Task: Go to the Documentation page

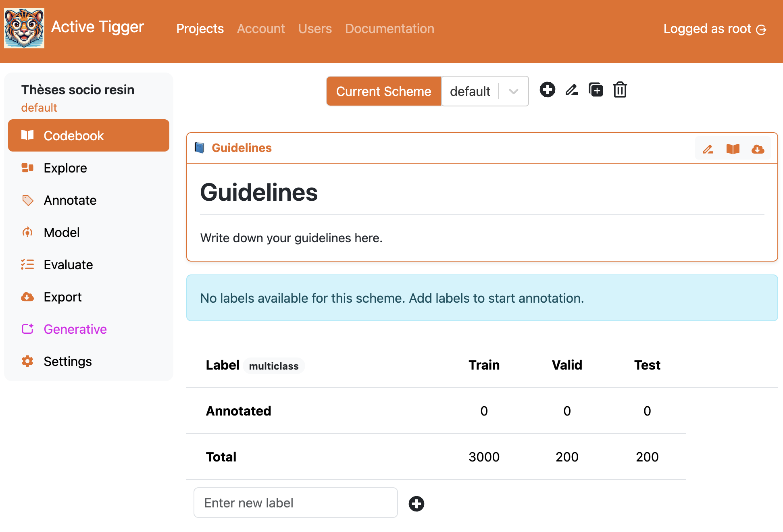Action: 389,29
